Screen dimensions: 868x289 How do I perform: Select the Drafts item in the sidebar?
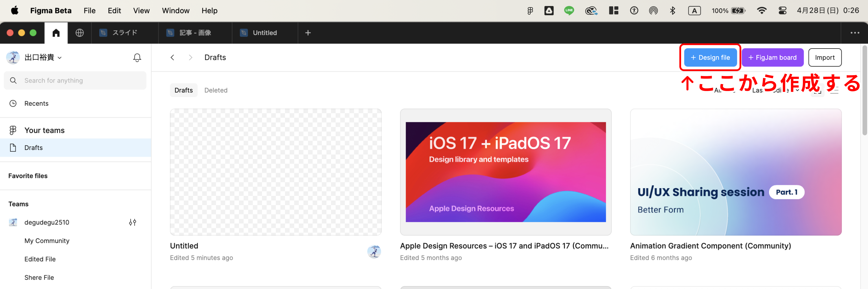(33, 147)
